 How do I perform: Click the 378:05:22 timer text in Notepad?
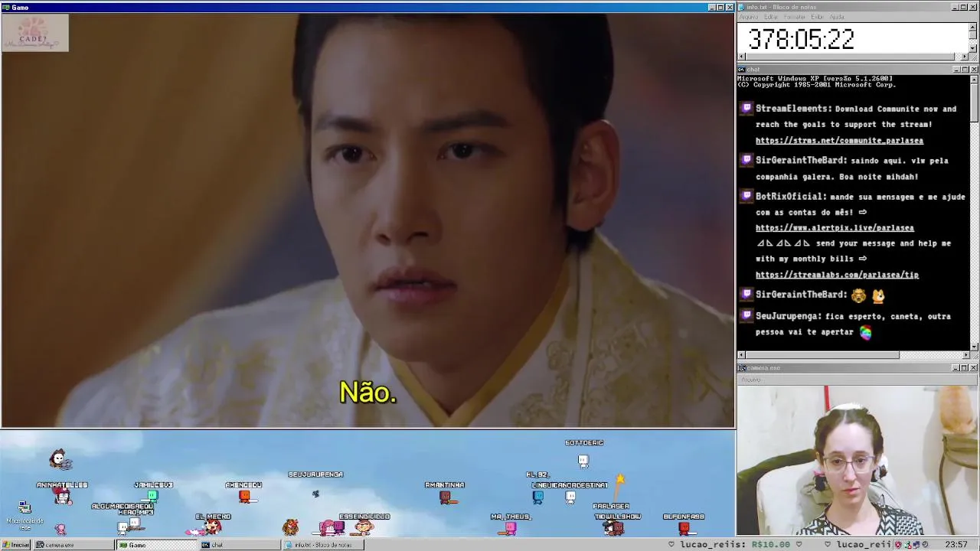(x=800, y=39)
